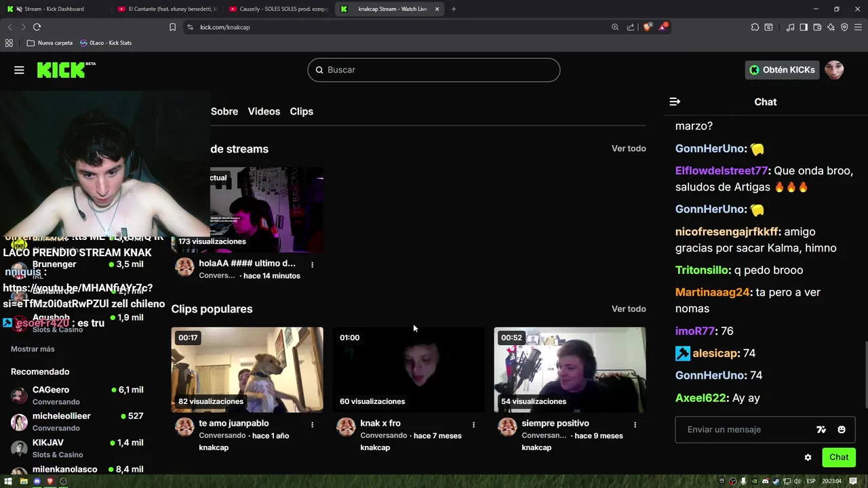
Task: Play the 'knak x fro' clip thumbnail
Action: point(408,369)
